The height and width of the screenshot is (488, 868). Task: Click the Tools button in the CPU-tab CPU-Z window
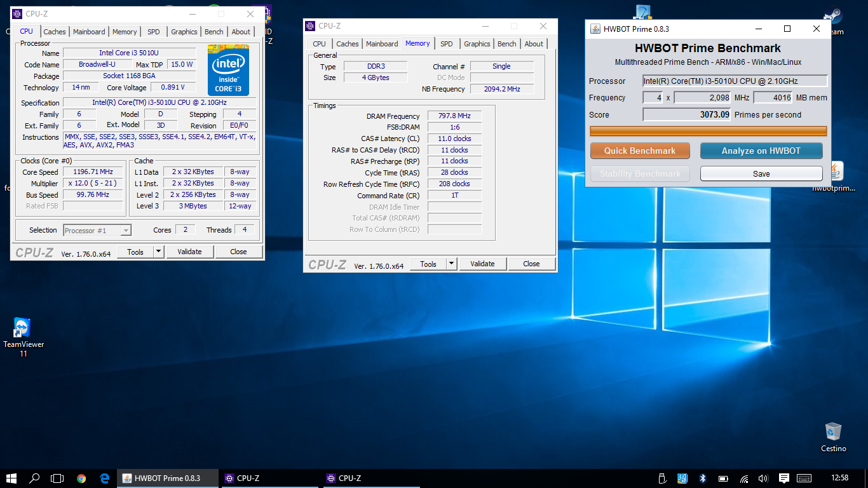[135, 252]
